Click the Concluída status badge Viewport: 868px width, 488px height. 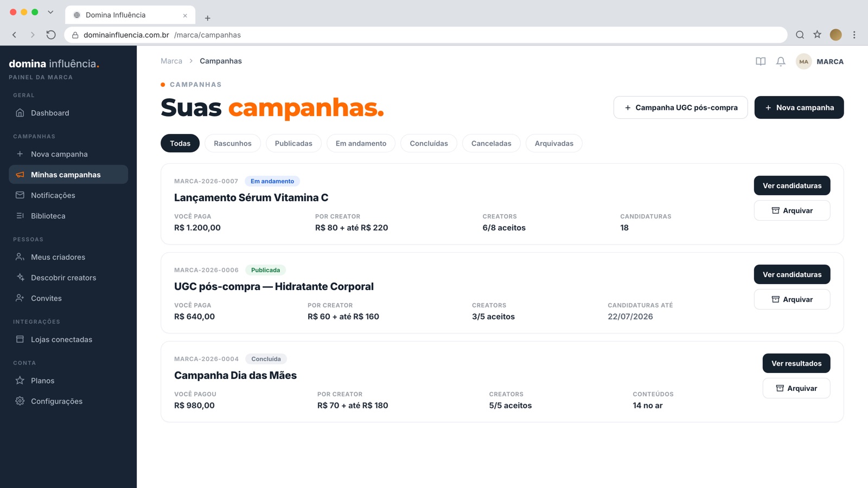[x=266, y=359]
